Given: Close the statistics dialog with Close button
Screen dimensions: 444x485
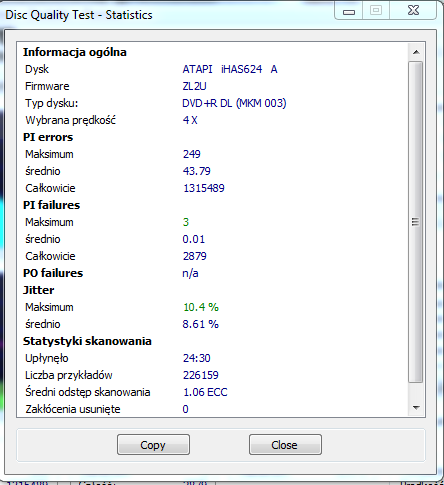Looking at the screenshot, I should (x=285, y=444).
